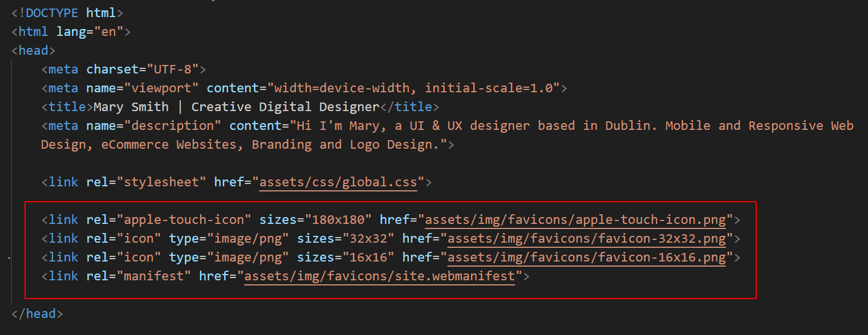Open the favicon-32x32.png file path
Image resolution: width=868 pixels, height=335 pixels.
coord(586,238)
